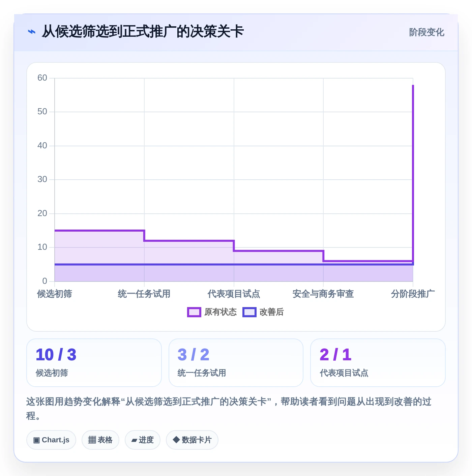This screenshot has height=476, width=472.
Task: Select the 进度 tag chip
Action: click(143, 440)
